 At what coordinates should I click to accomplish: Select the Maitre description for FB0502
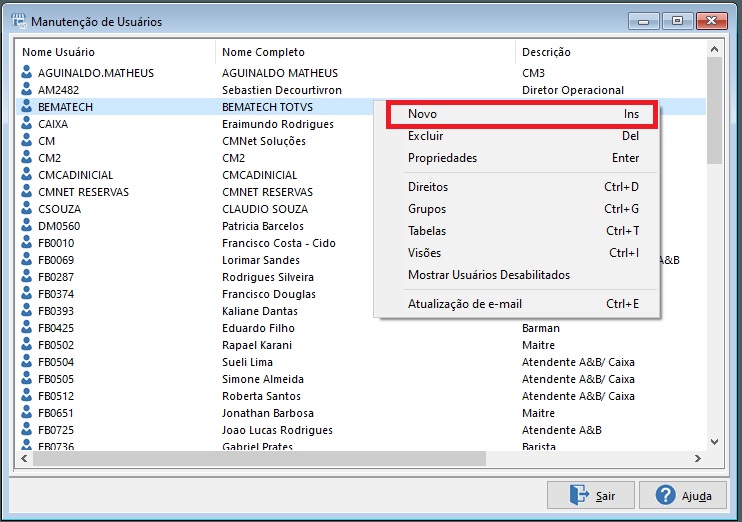538,345
